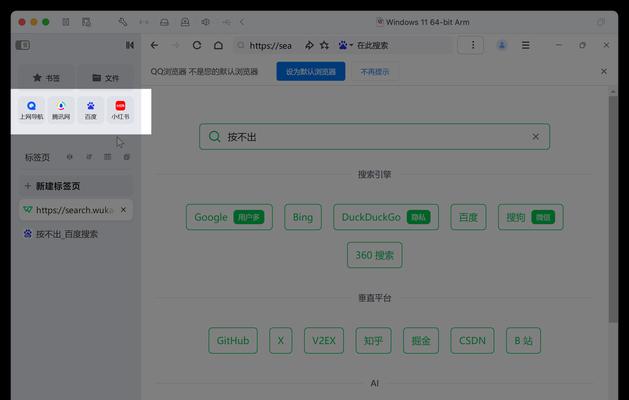This screenshot has height=400, width=629.
Task: Open the hamburger main menu
Action: [x=525, y=45]
